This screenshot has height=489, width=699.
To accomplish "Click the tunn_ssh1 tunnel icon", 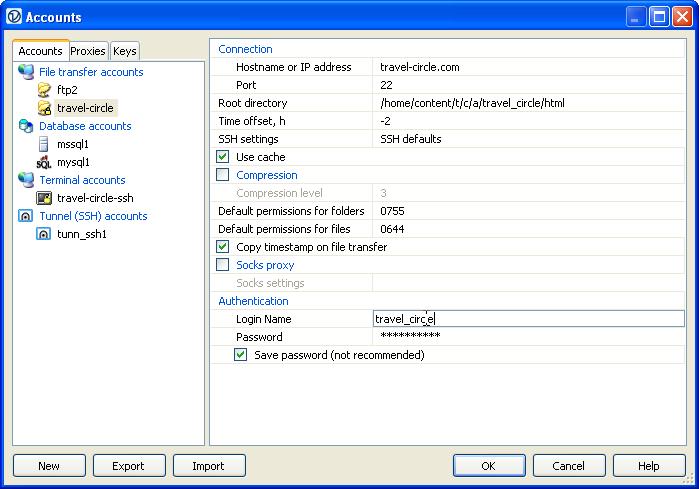I will point(44,234).
